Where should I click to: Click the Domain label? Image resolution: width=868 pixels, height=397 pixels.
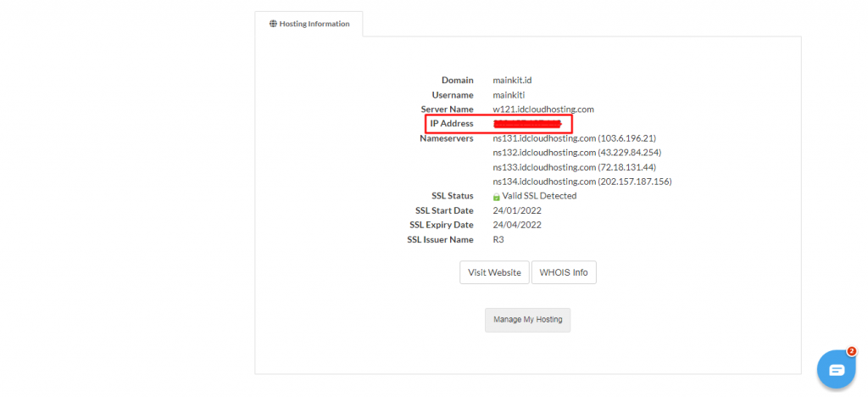point(457,81)
